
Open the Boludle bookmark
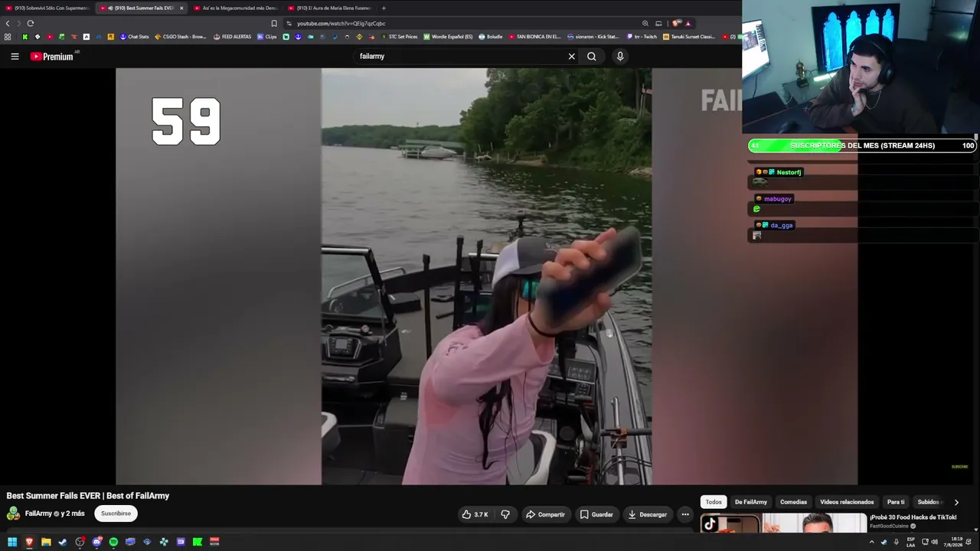click(491, 37)
